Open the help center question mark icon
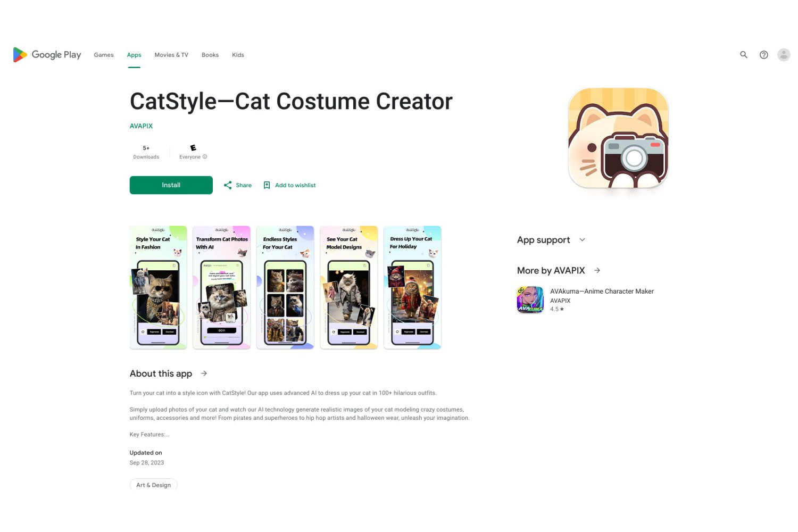The width and height of the screenshot is (798, 532). [764, 55]
